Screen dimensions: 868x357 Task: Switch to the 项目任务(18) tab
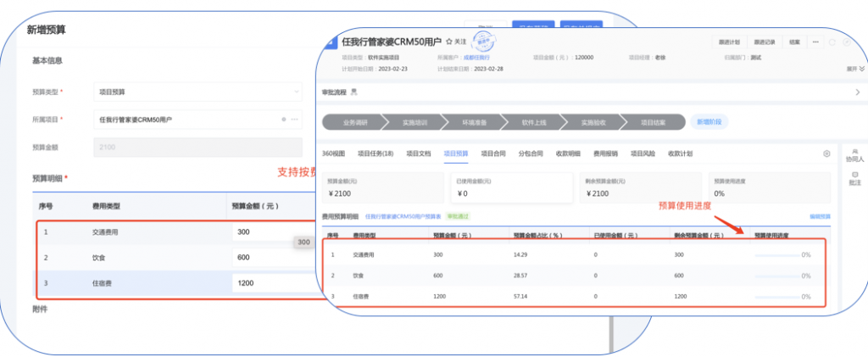[x=376, y=153]
